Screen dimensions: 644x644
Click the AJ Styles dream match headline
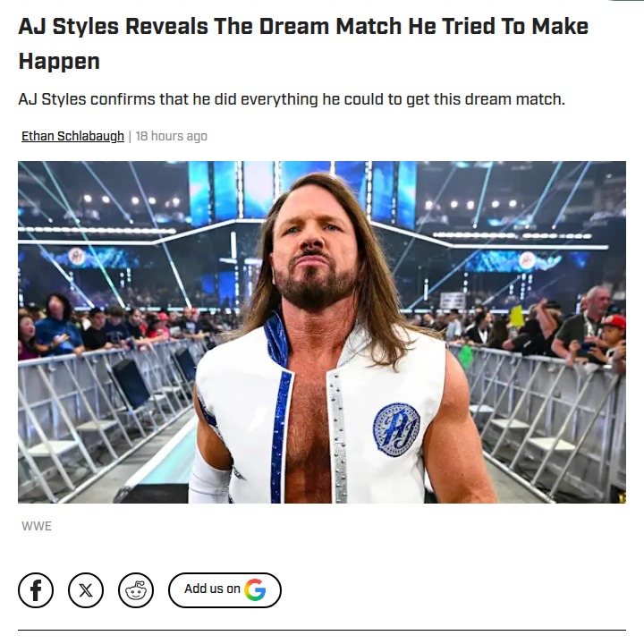pos(303,44)
